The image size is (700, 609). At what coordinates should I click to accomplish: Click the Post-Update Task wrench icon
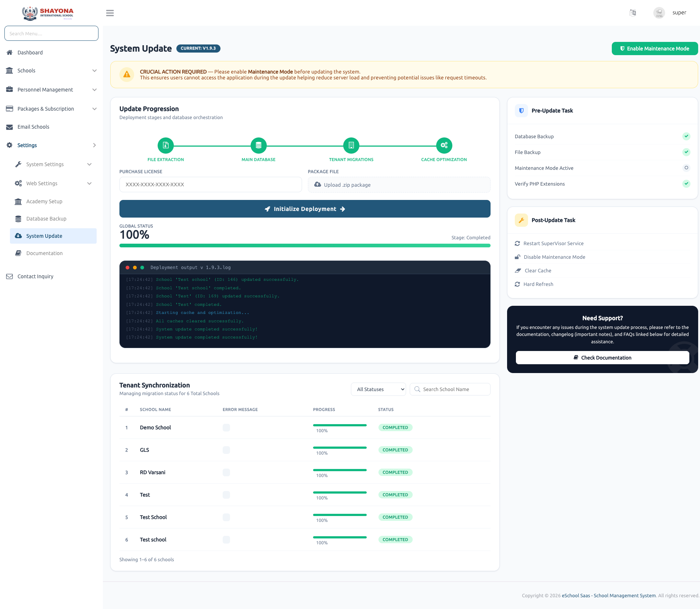pyautogui.click(x=521, y=220)
